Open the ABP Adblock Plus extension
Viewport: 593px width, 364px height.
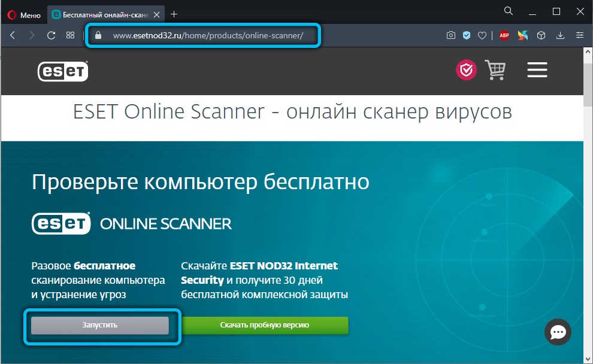click(x=504, y=36)
